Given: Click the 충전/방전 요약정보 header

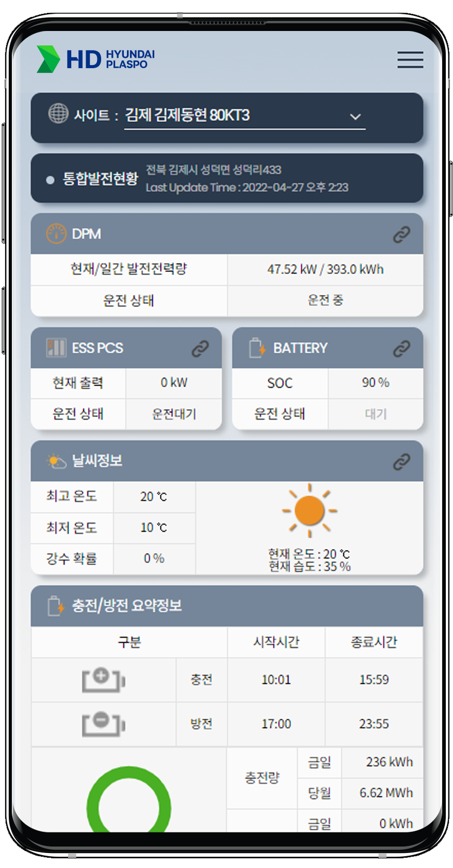Looking at the screenshot, I should [x=126, y=606].
